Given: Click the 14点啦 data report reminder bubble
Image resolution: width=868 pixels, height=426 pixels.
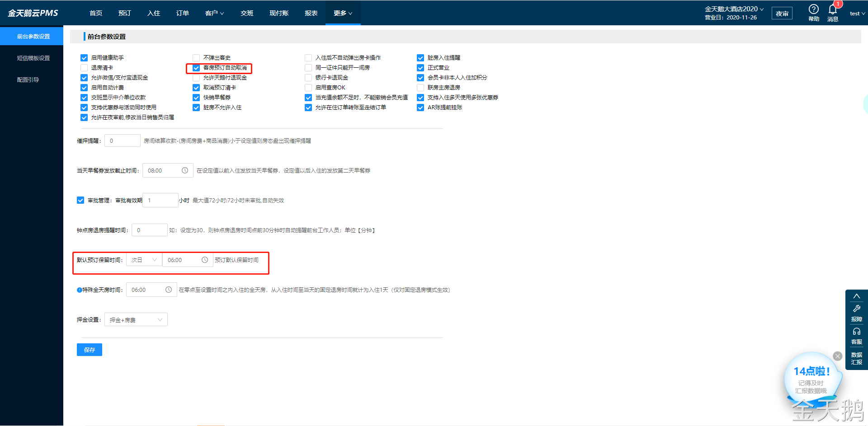Looking at the screenshot, I should click(x=812, y=379).
